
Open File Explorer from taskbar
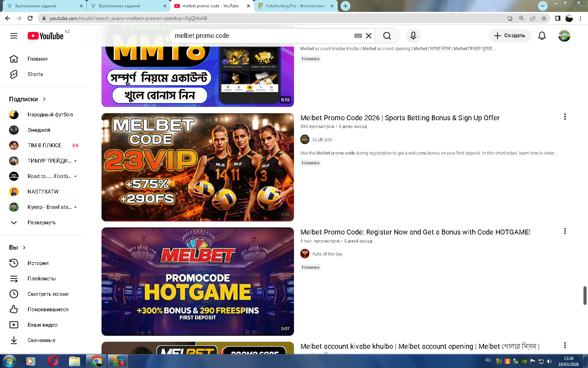point(74,361)
